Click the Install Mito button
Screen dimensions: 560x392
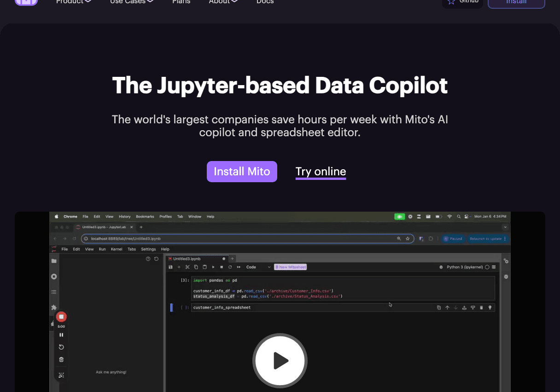pyautogui.click(x=242, y=172)
